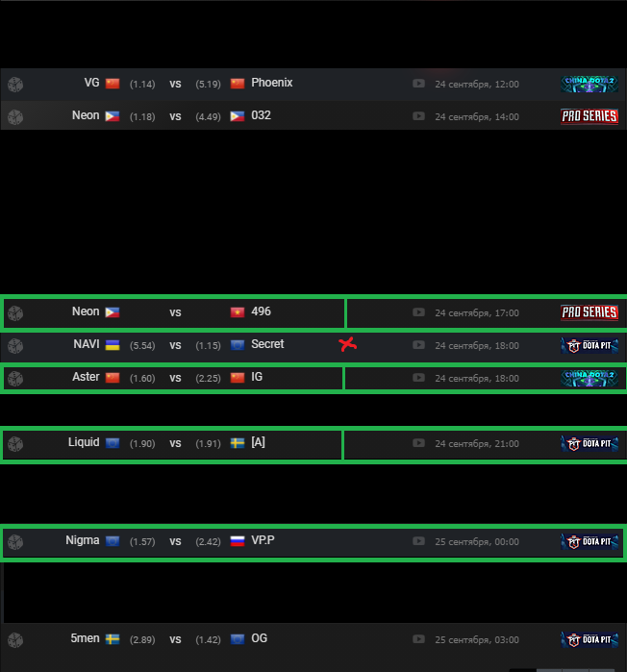This screenshot has height=672, width=627.
Task: Click Secret odds (1.15)
Action: pos(209,345)
